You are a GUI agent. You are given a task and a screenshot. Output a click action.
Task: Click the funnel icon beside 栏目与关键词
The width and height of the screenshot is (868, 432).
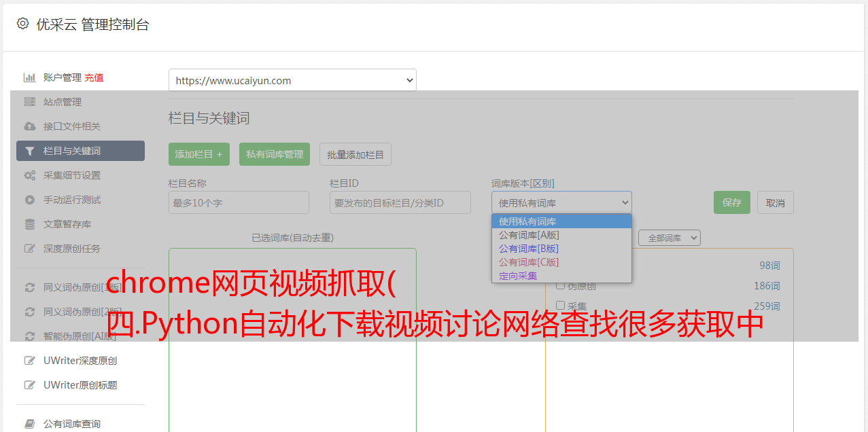[29, 151]
